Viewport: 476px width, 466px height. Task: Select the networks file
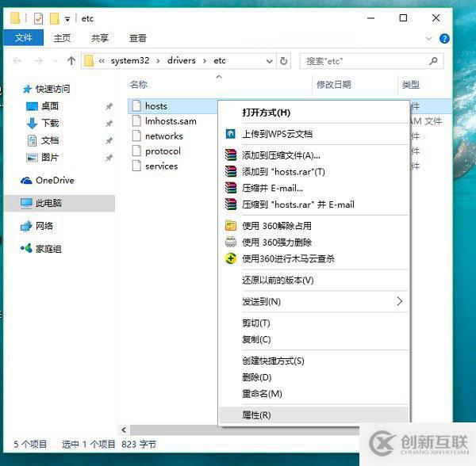click(164, 136)
